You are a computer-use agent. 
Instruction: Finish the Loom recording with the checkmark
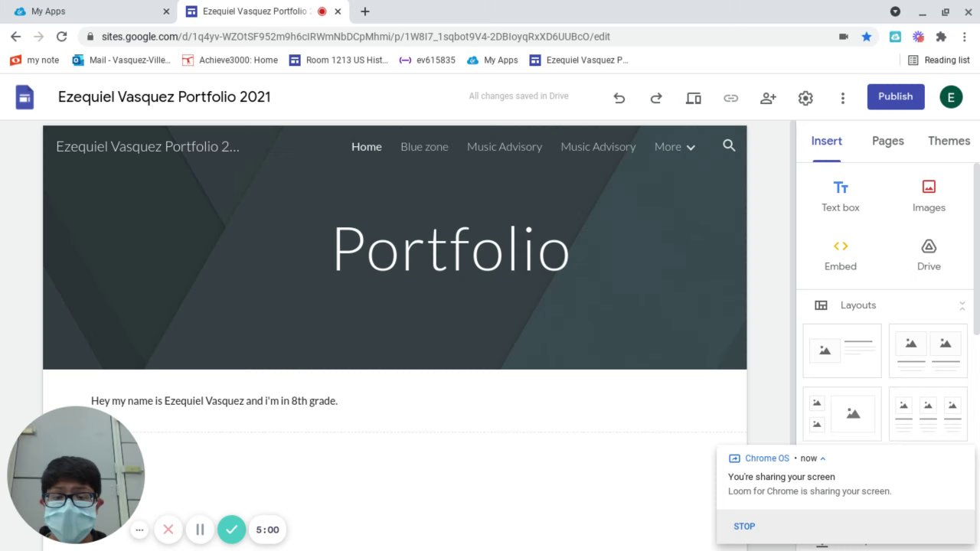tap(231, 530)
